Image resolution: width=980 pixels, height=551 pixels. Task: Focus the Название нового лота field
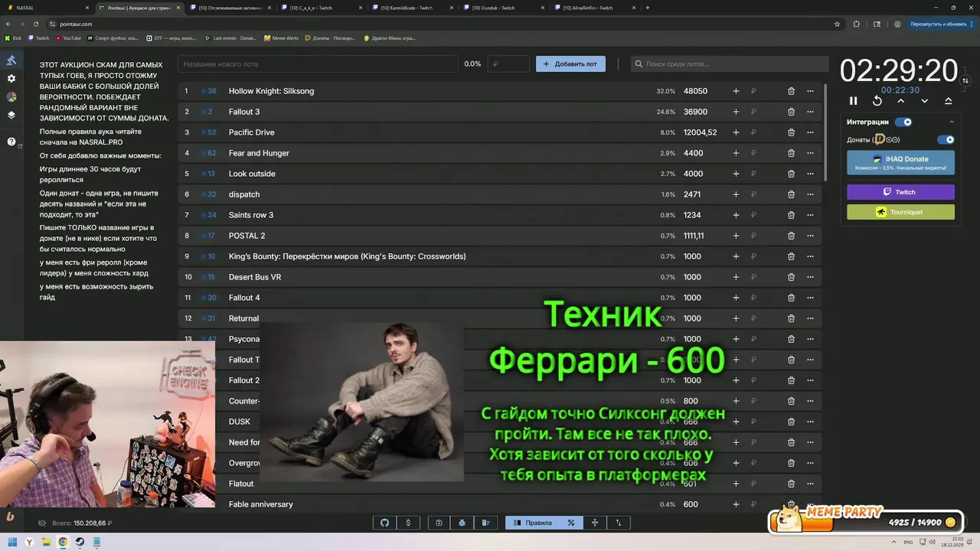point(318,64)
